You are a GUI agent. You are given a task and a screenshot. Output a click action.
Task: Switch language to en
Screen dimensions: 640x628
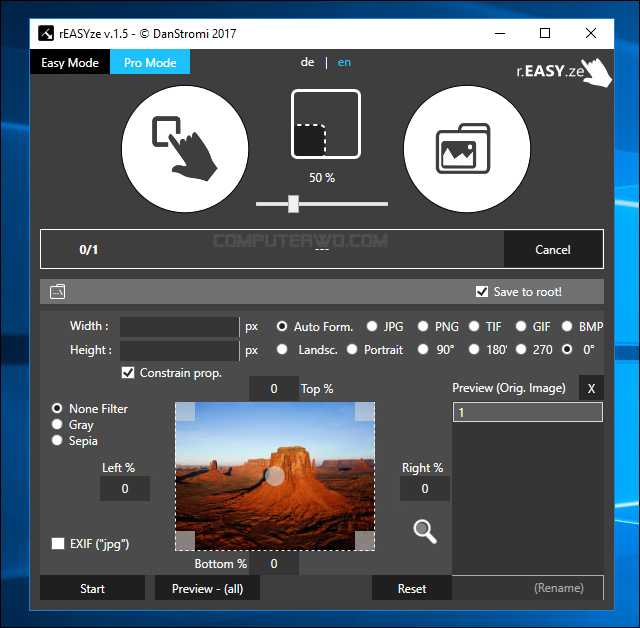[344, 62]
